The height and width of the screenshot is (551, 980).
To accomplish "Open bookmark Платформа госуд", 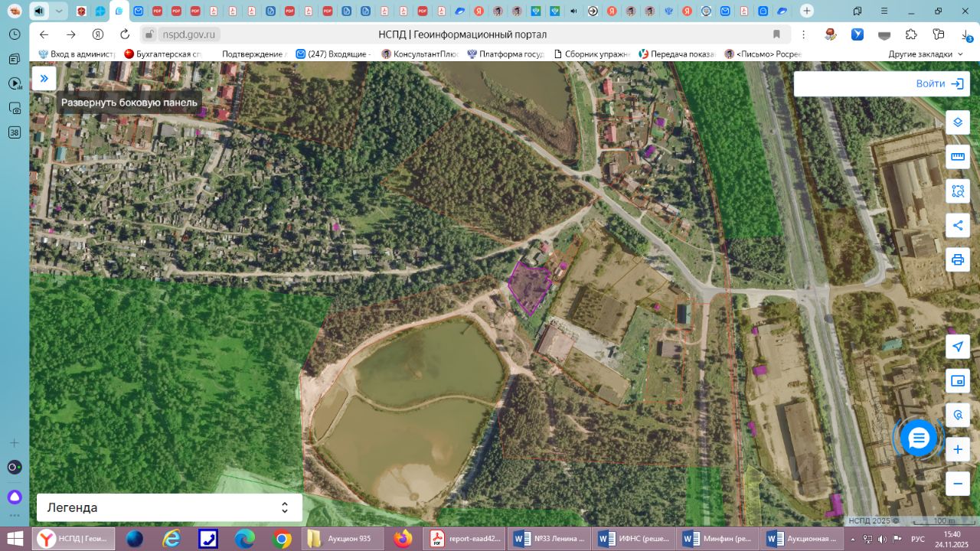I will coord(505,54).
